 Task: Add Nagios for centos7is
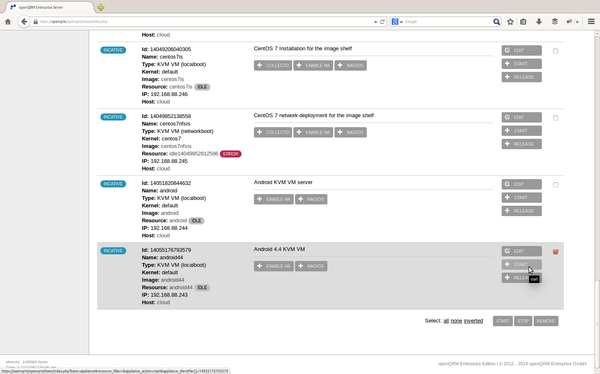(x=351, y=65)
